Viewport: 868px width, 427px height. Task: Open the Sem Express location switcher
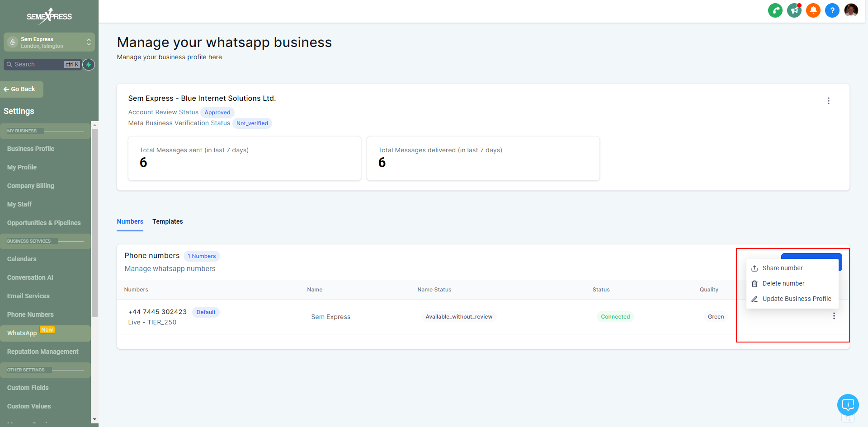[49, 42]
